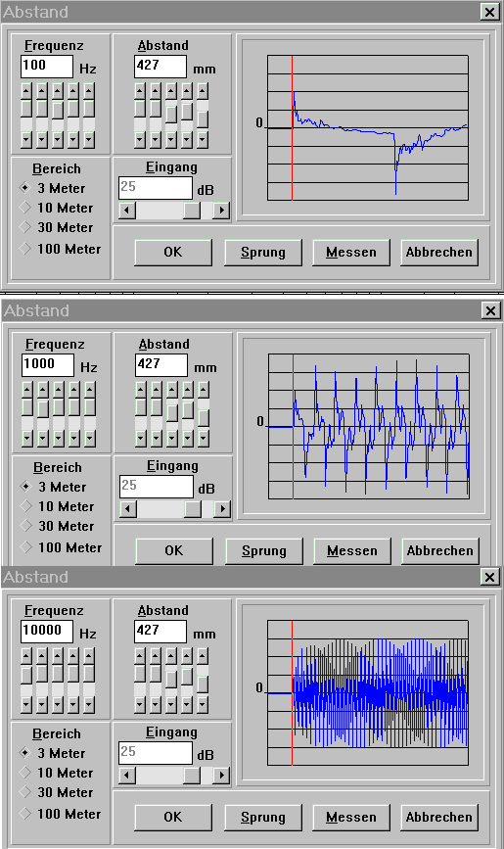Click Abbrechen in the 10000 Hz dialog
The image size is (504, 849).
pyautogui.click(x=439, y=817)
